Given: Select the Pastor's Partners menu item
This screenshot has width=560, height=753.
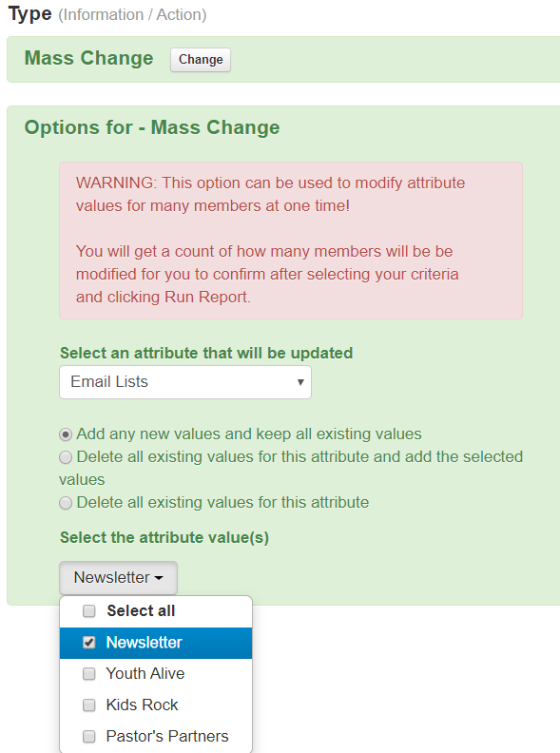Looking at the screenshot, I should tap(156, 736).
